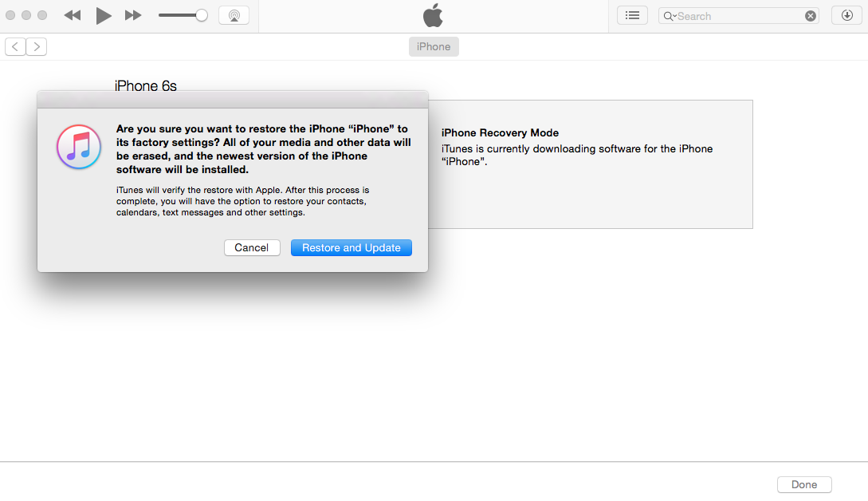Start playback with the play button
This screenshot has height=501, width=868.
click(x=103, y=15)
